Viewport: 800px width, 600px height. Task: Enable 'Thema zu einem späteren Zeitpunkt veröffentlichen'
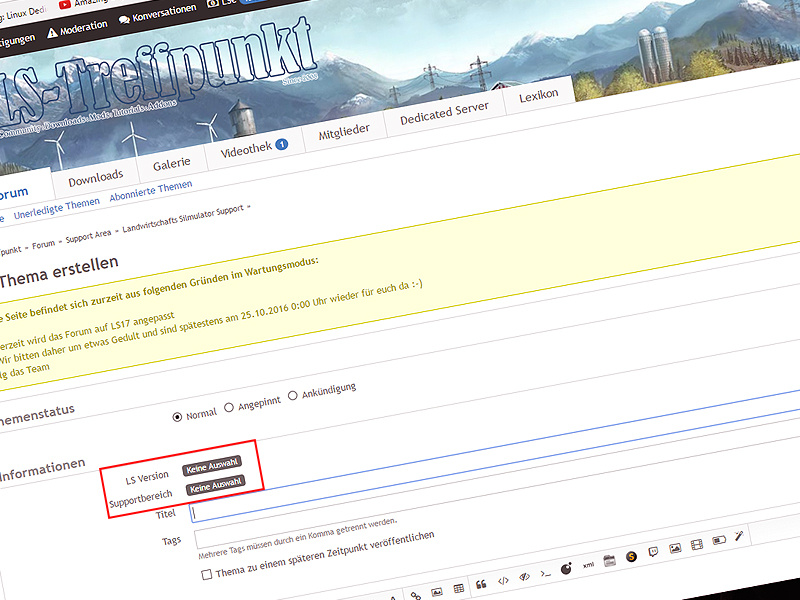coord(207,575)
